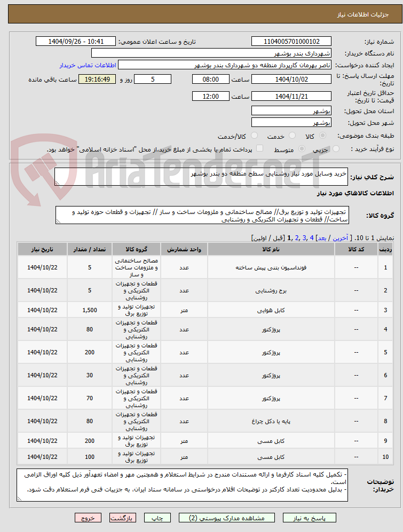Viewport: 403px width, 532px height.
Task: Click the ردیف column header
Action: click(x=385, y=249)
